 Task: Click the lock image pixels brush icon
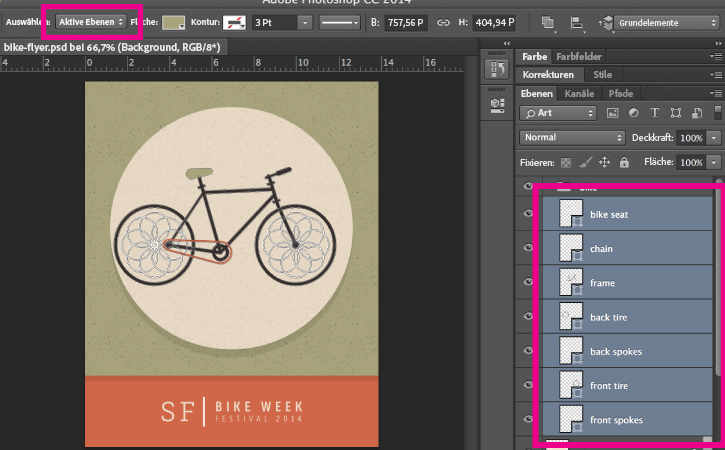(x=586, y=162)
